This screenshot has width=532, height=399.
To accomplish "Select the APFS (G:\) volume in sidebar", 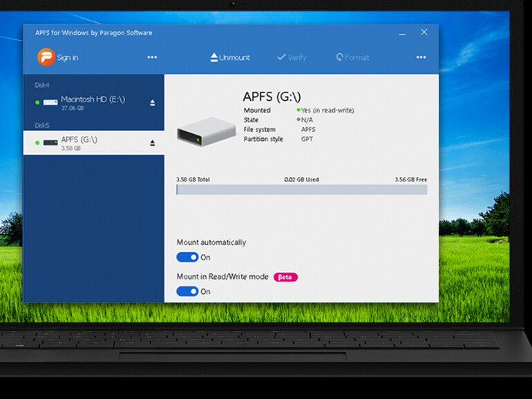I will (94, 143).
